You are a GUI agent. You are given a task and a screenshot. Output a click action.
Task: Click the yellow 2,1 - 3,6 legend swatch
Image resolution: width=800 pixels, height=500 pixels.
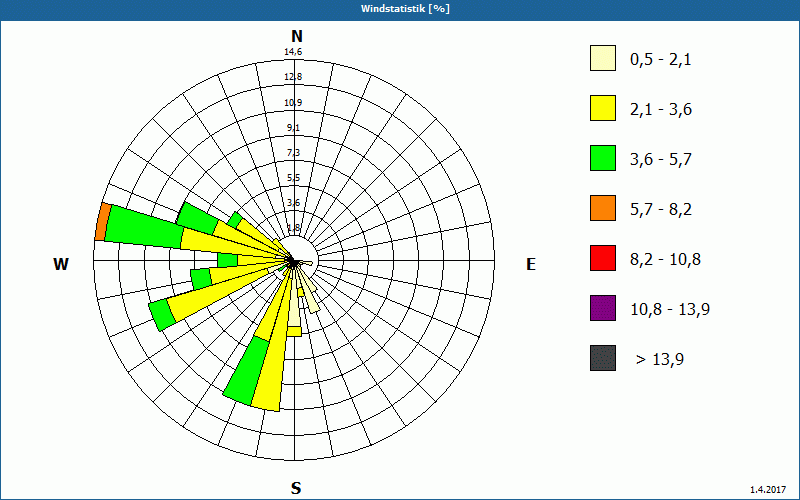603,108
